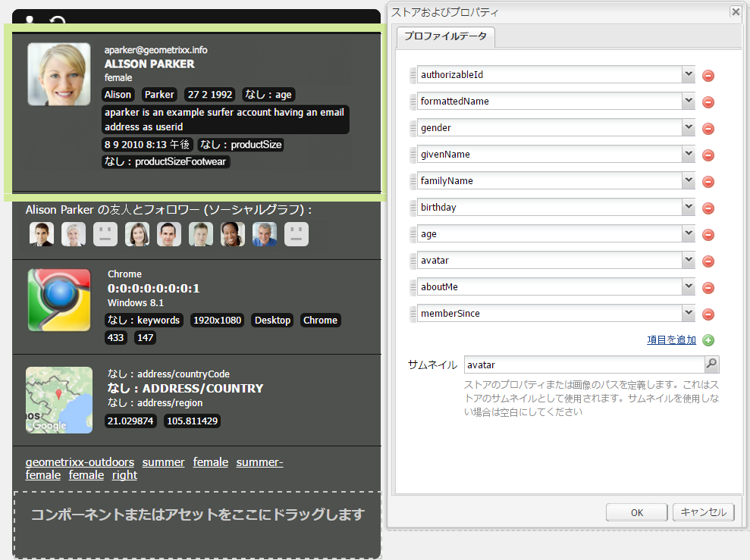Click the なし : productSizeFootwear tag

click(165, 161)
